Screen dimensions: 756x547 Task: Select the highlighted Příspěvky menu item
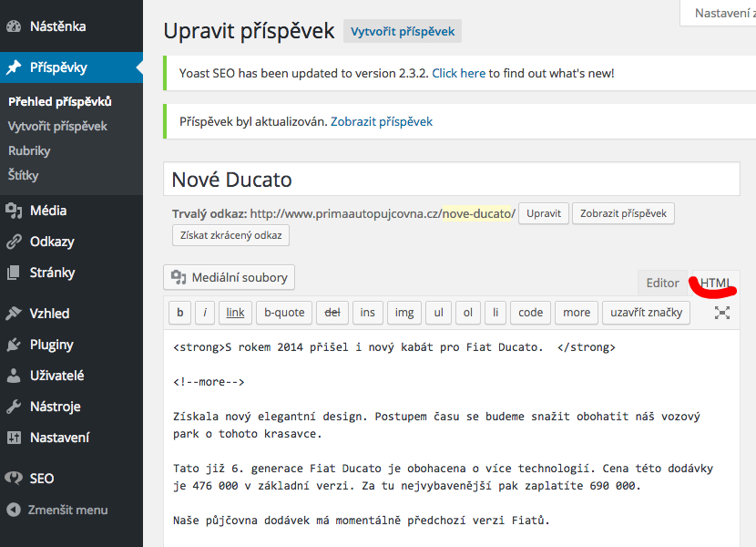[x=71, y=67]
